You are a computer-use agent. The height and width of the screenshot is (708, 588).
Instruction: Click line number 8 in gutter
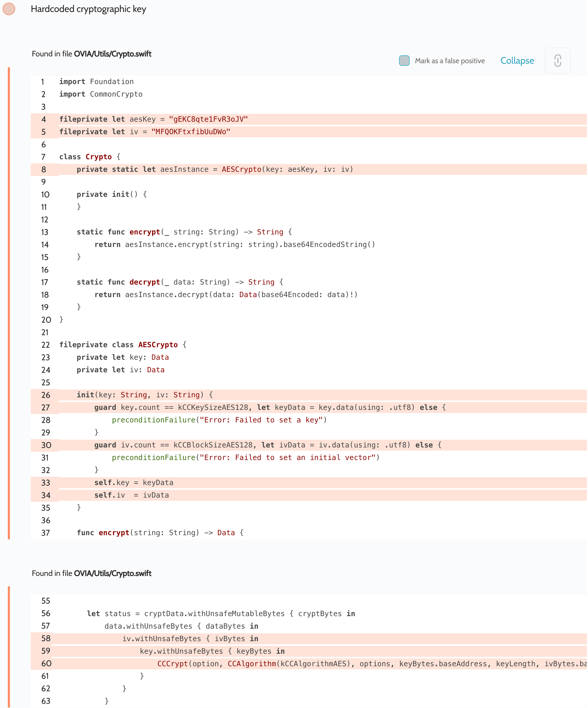click(x=44, y=170)
